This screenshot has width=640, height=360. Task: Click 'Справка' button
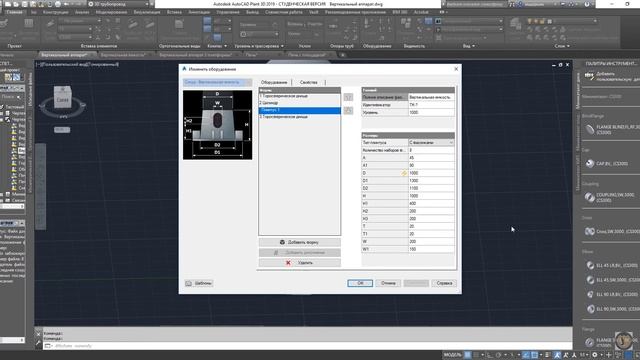pos(444,283)
